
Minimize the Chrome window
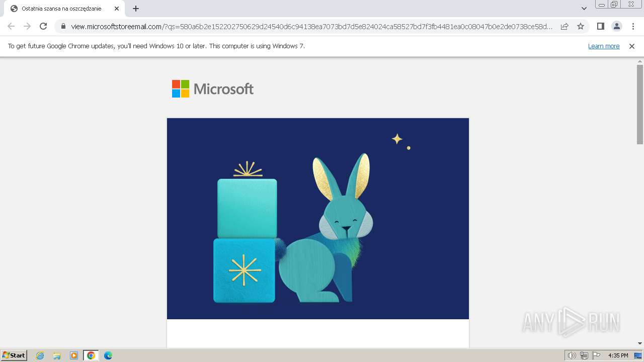(x=601, y=5)
